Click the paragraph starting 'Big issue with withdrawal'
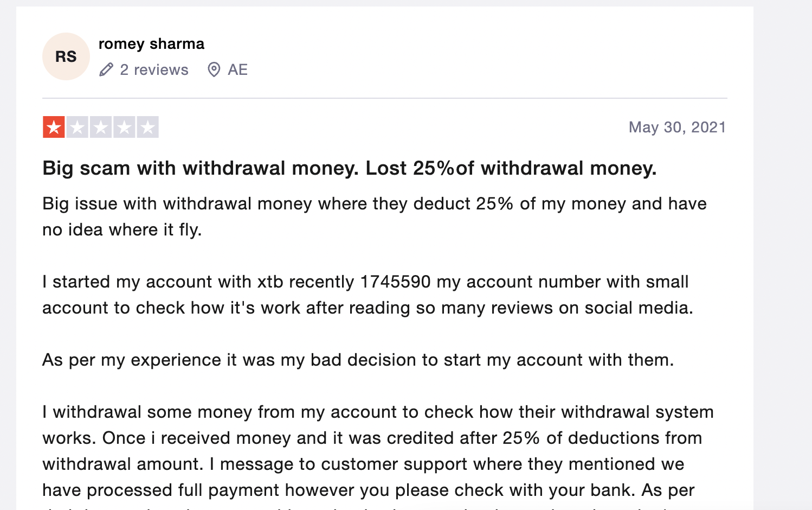Screen dimensions: 812x510 pyautogui.click(x=375, y=216)
